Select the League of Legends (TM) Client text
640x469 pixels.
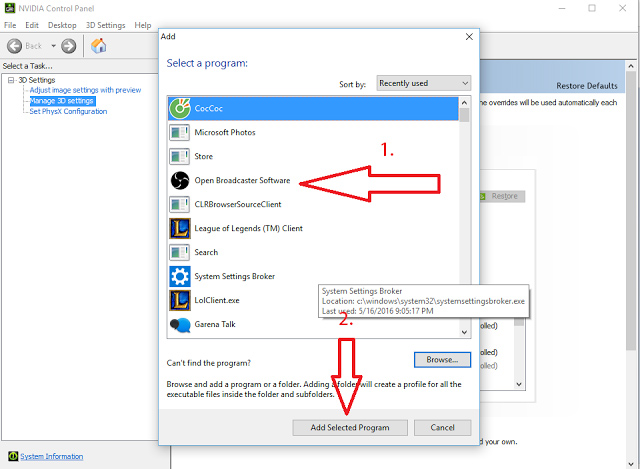coord(249,228)
